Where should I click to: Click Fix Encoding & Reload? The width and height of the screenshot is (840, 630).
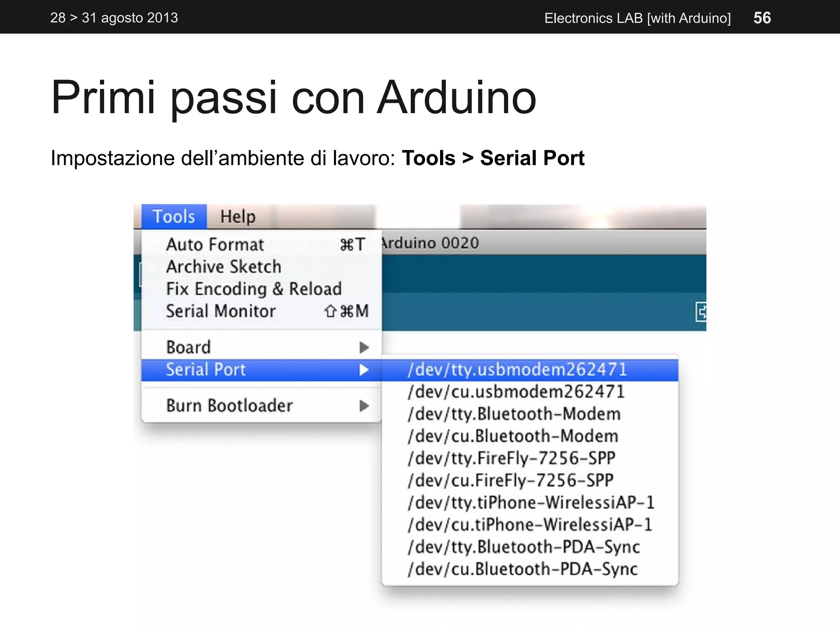[x=261, y=289]
